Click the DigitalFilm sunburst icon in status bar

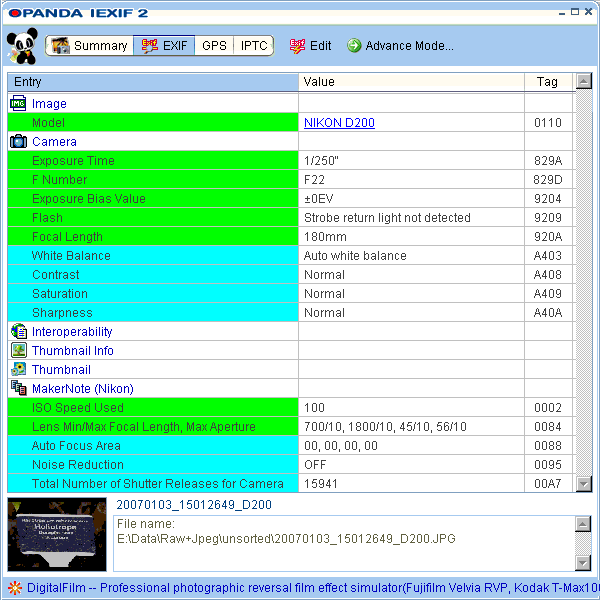[x=15, y=588]
